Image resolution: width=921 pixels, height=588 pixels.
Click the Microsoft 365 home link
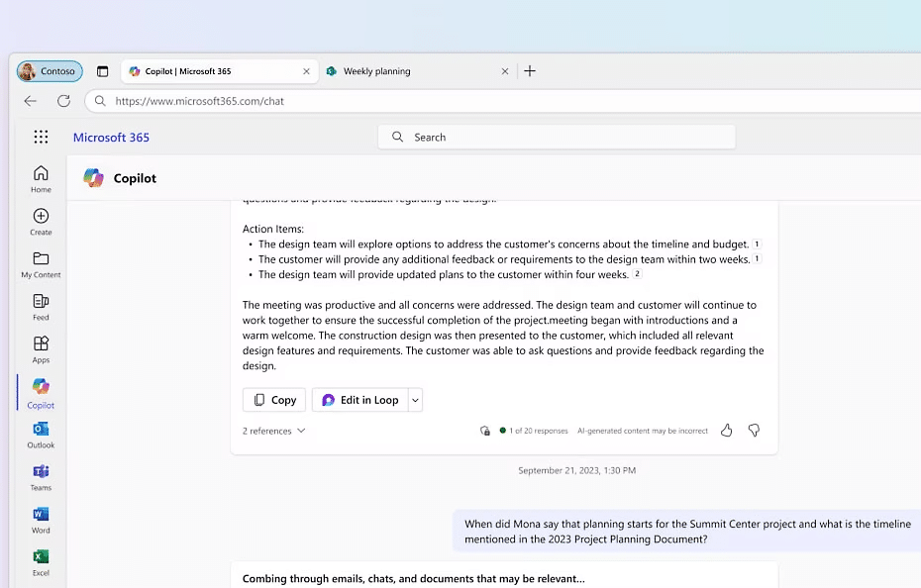point(111,137)
